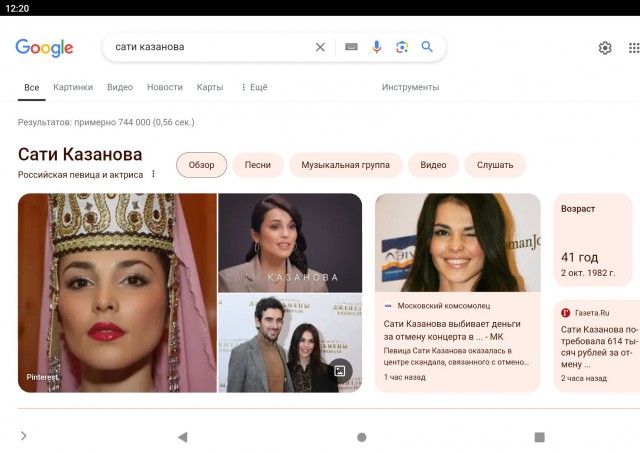Viewport: 640px width, 453px height.
Task: Select the 'Все' tab
Action: point(31,87)
